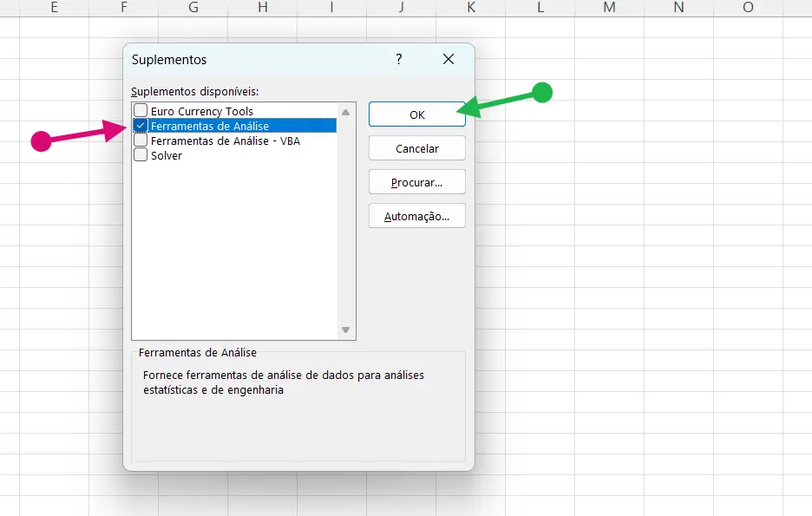Viewport: 812px width, 516px height.
Task: Enable Ferramentas de Análise - VBA checkbox
Action: pos(141,140)
